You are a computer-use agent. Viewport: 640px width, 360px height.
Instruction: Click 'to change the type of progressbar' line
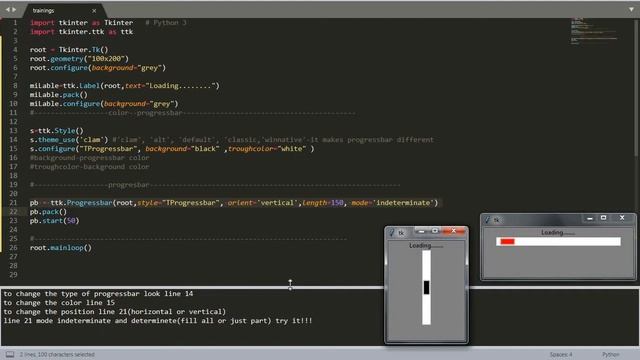(98, 294)
